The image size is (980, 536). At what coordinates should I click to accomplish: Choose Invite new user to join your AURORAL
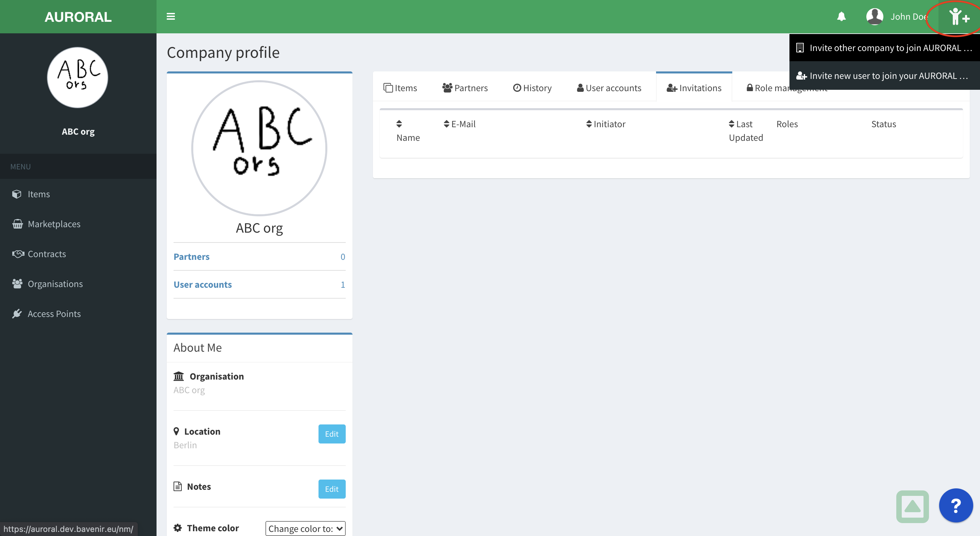point(884,76)
